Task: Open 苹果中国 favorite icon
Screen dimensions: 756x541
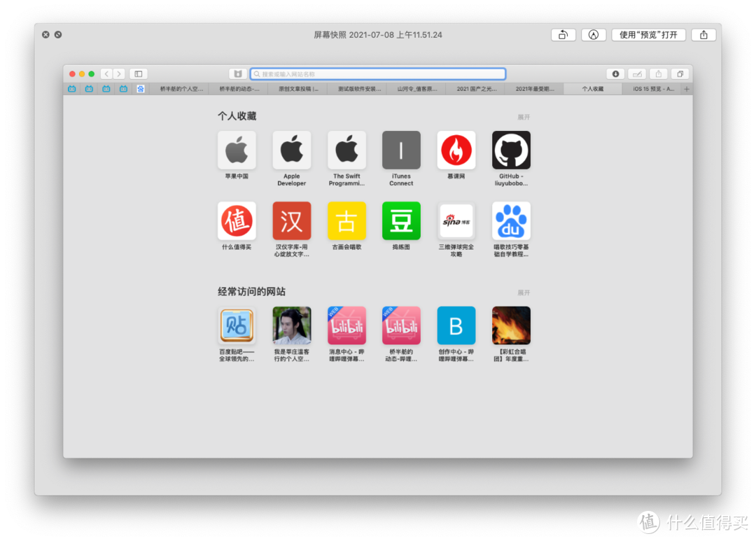Action: point(237,150)
